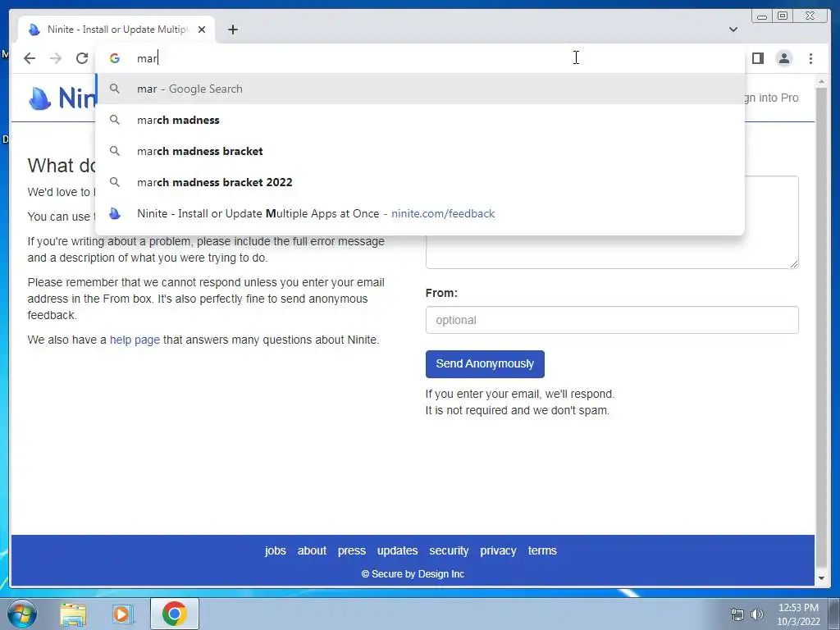Open the network tray icon
This screenshot has width=840, height=630.
[737, 614]
